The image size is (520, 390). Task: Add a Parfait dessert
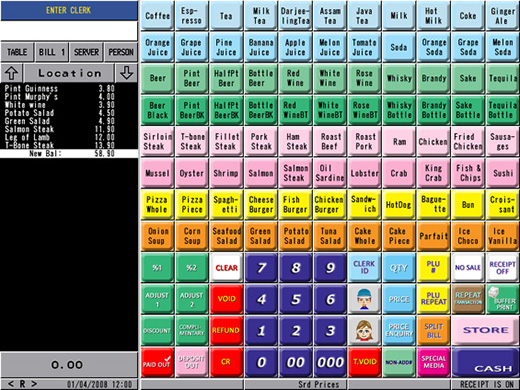pos(433,236)
